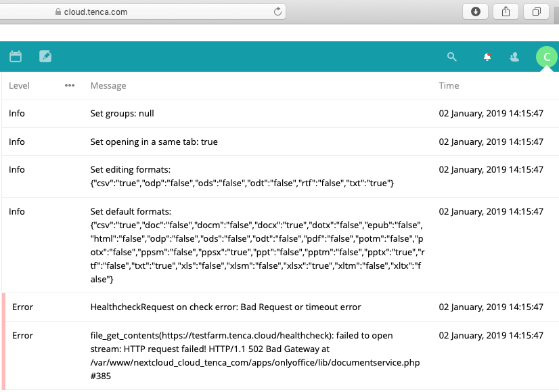This screenshot has height=392, width=559.
Task: Click the Safari share icon
Action: [x=506, y=11]
